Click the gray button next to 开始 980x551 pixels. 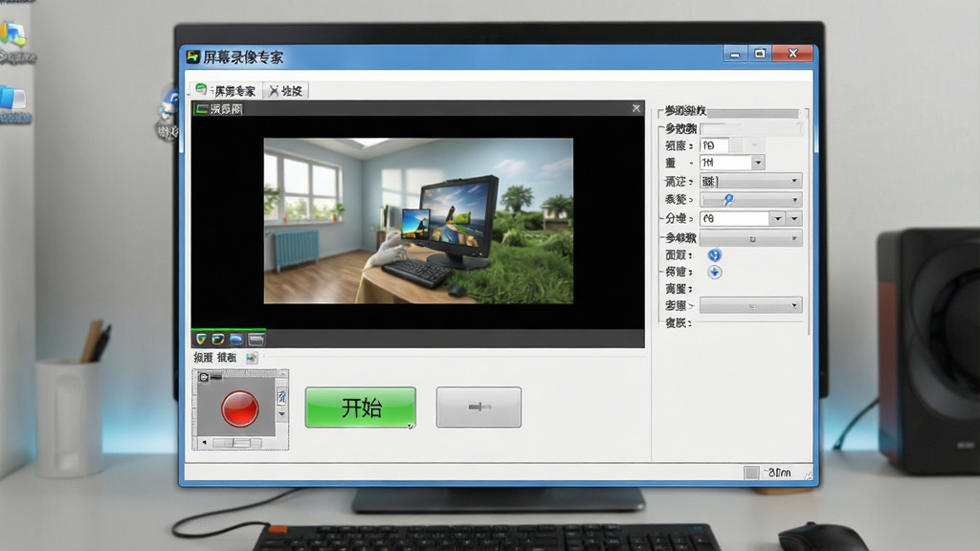(x=479, y=408)
